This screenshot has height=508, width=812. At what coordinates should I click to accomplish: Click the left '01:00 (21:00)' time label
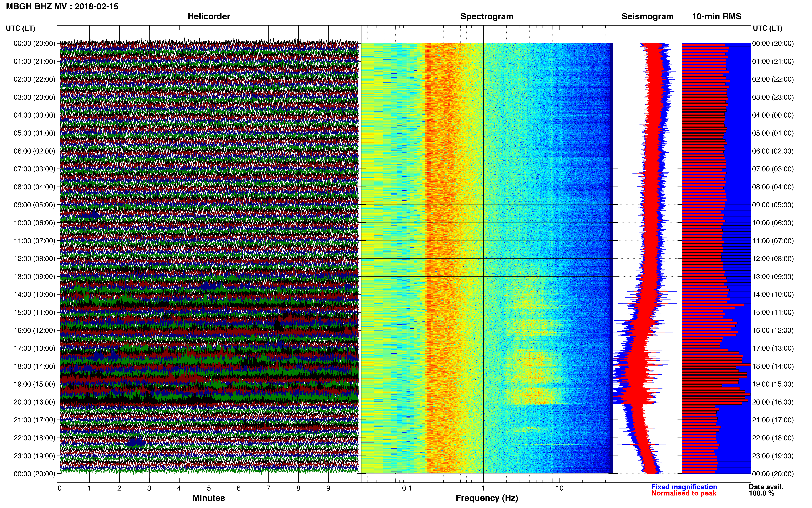click(34, 61)
